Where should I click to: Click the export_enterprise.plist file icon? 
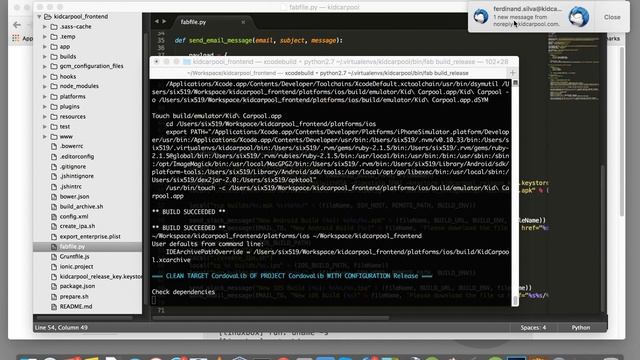(54, 236)
